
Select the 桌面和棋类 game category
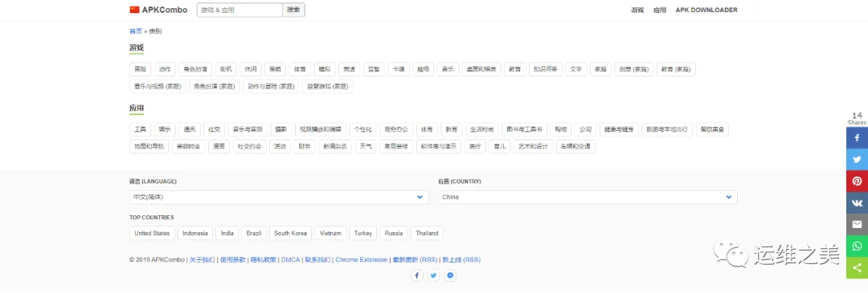coord(481,69)
